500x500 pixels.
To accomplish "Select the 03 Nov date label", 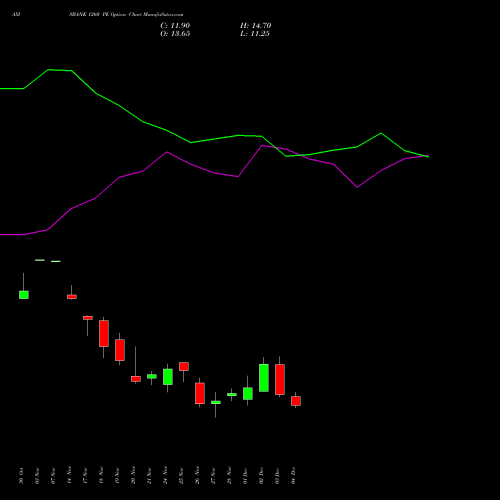I will (37, 476).
